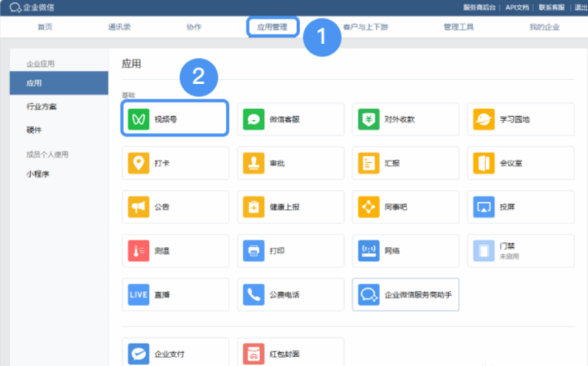Switch to the 协作 tab
The height and width of the screenshot is (366, 588).
(194, 27)
